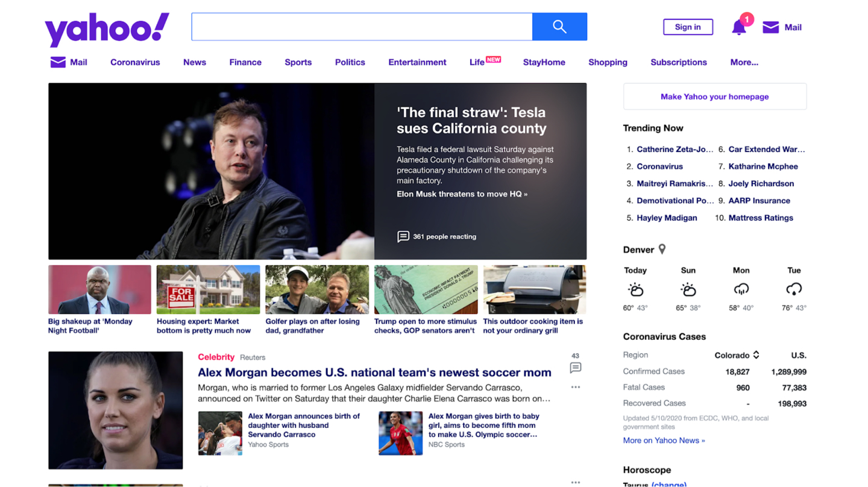Open comments icon beside Alex Morgan story
Screen dimensions: 868x487
[x=575, y=368]
